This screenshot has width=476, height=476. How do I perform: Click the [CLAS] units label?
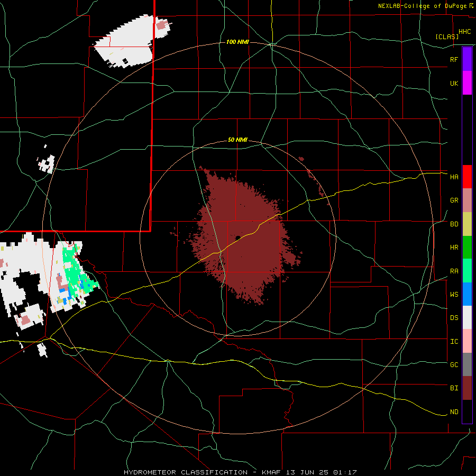(x=447, y=36)
